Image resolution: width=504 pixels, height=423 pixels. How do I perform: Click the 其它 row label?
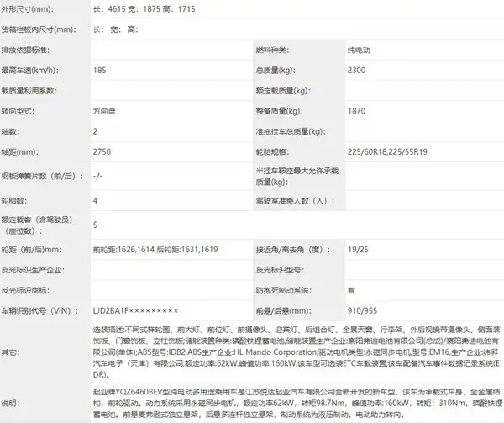(10, 352)
